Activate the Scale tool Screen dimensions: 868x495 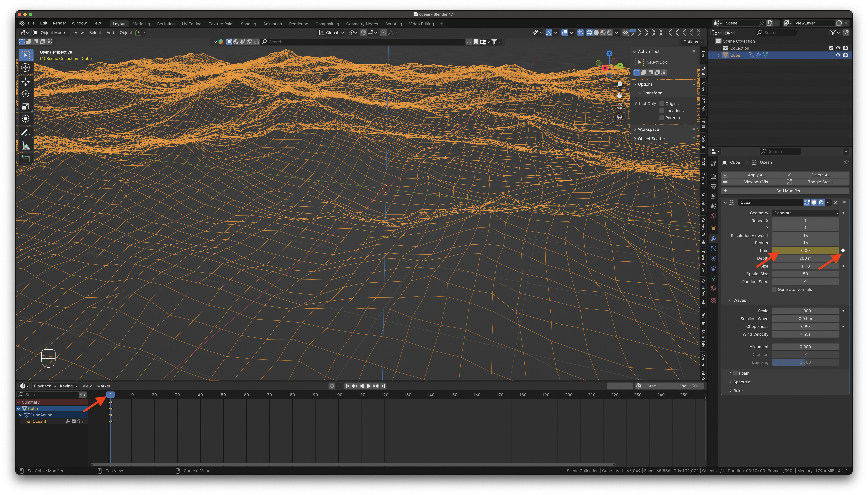point(25,106)
